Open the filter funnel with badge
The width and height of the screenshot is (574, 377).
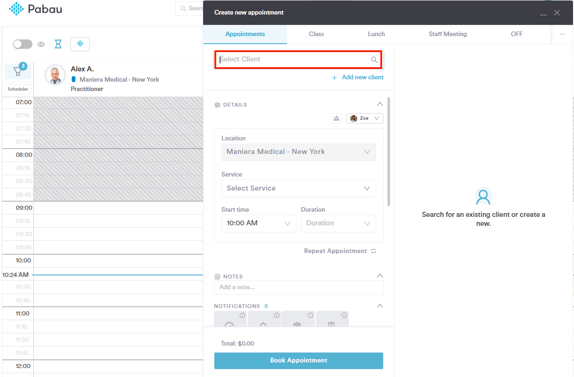(18, 71)
